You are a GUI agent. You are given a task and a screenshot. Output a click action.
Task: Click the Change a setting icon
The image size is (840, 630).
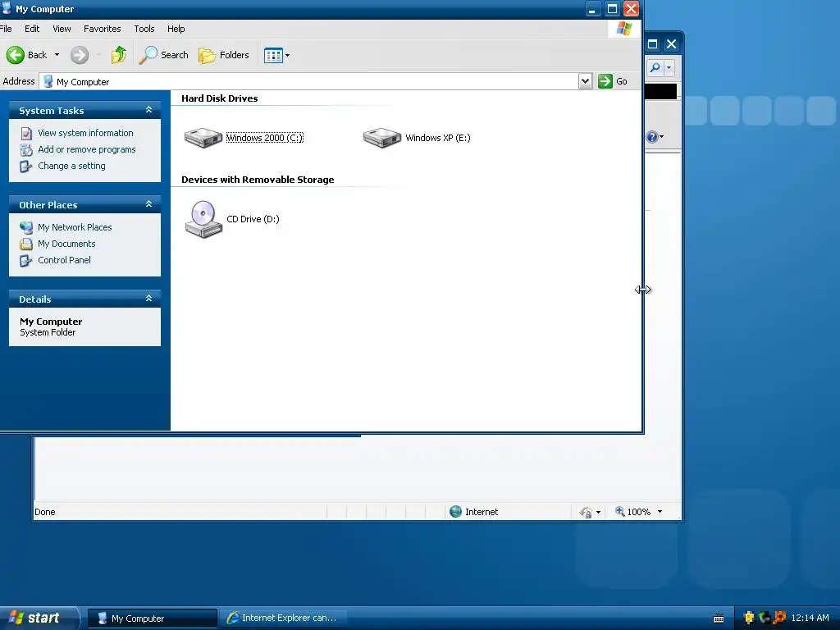click(x=26, y=166)
